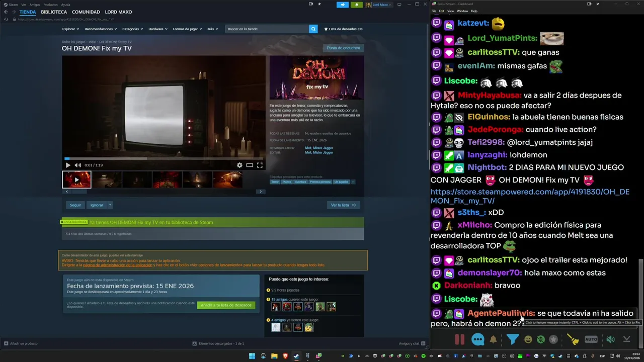Image resolution: width=644 pixels, height=362 pixels.
Task: Reload the Steam store page
Action: point(6,19)
